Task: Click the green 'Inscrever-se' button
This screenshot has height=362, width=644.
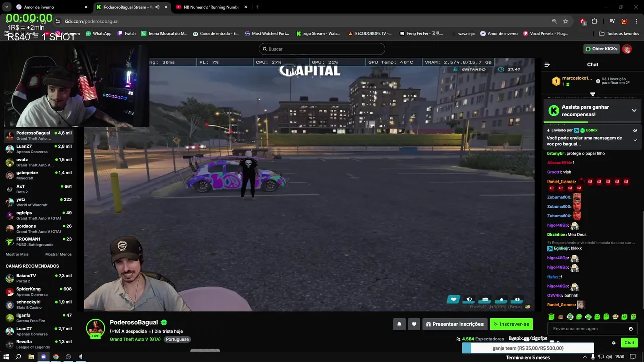Action: point(511,324)
